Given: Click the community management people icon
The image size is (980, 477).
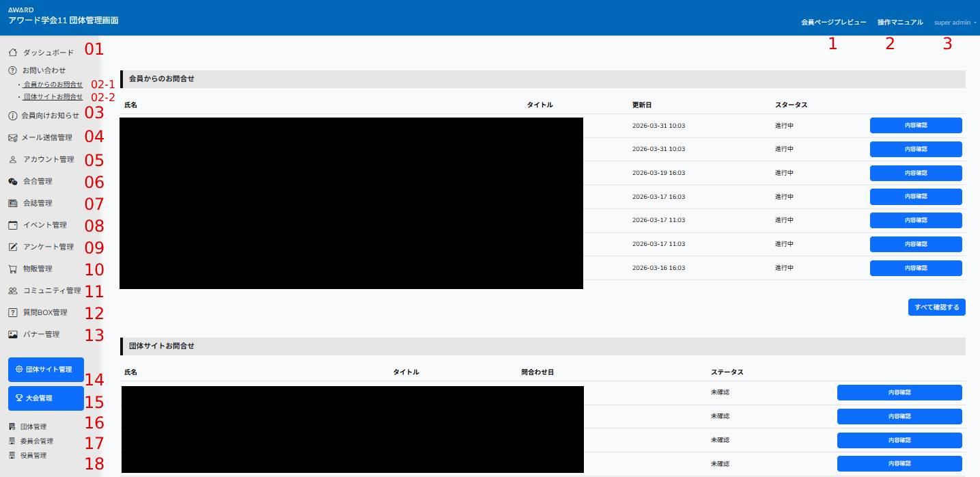Looking at the screenshot, I should point(12,290).
